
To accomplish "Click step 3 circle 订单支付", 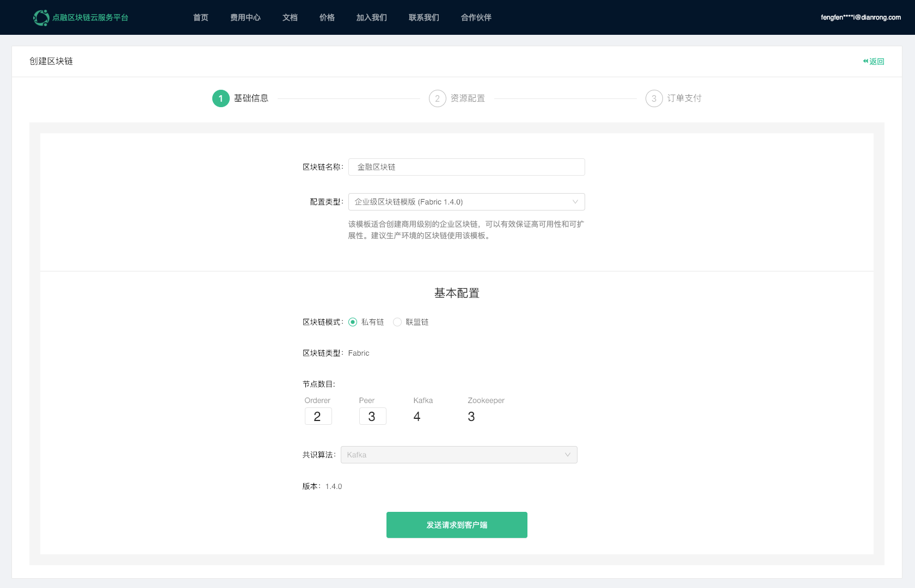I will (x=654, y=98).
